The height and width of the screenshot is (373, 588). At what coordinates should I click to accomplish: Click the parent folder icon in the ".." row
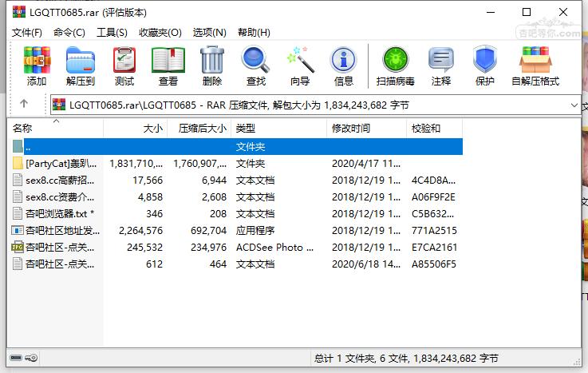tap(18, 146)
